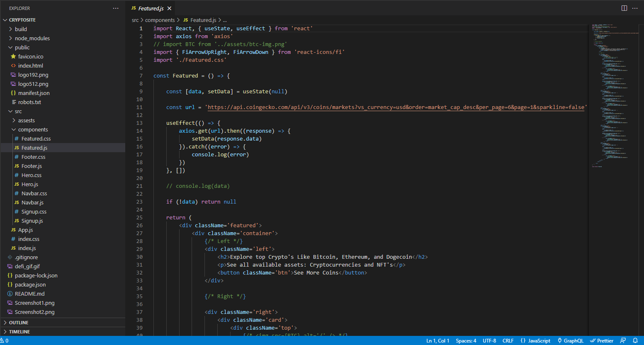The image size is (644, 345).
Task: Show notifications bell in status bar
Action: (635, 340)
